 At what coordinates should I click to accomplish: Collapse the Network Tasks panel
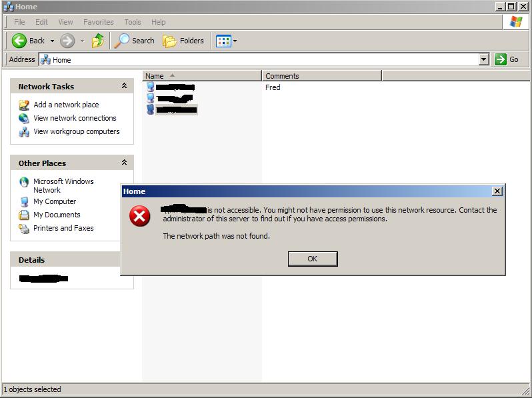[x=124, y=86]
